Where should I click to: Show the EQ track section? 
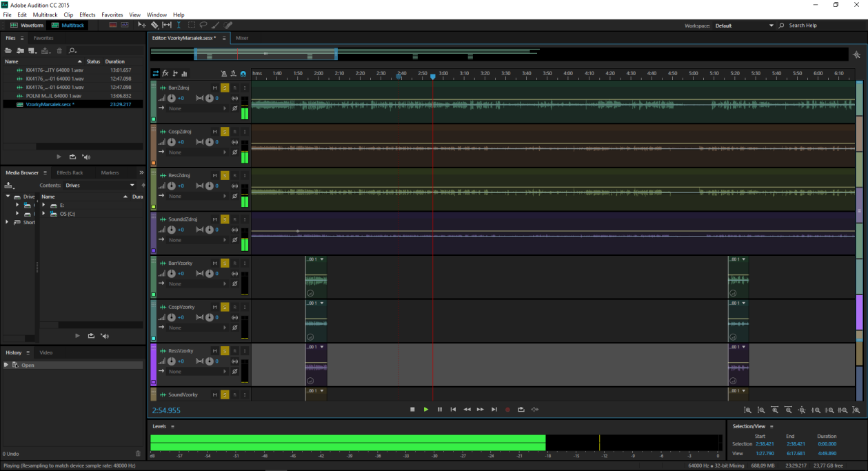(x=185, y=73)
